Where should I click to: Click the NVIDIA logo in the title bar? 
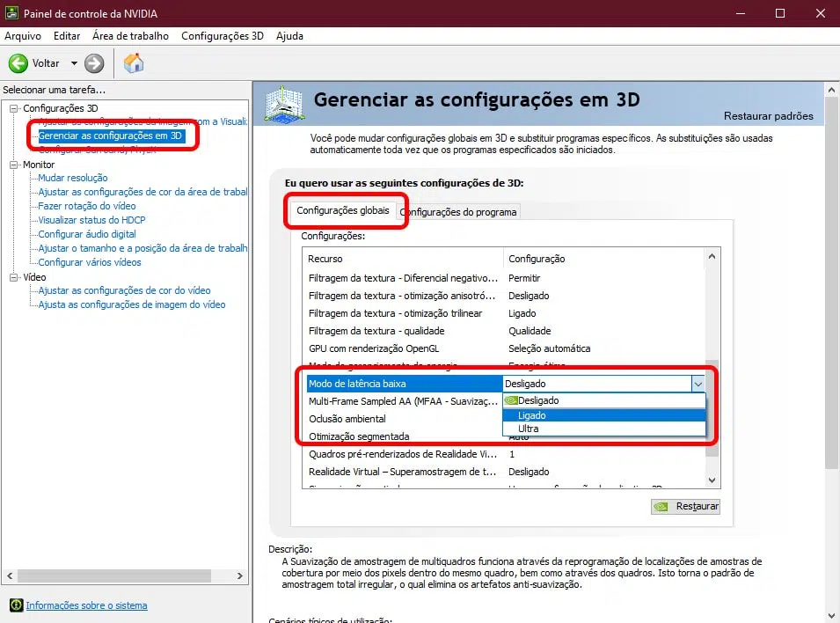[x=11, y=12]
